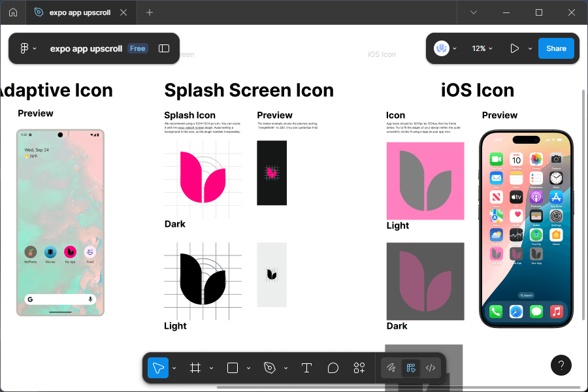The image size is (588, 392).
Task: Open the zoom level dropdown
Action: 482,48
